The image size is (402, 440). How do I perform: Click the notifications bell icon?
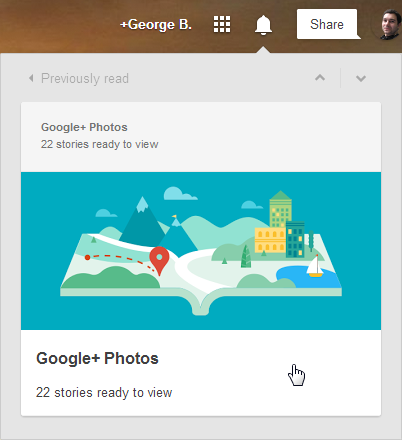[x=263, y=25]
